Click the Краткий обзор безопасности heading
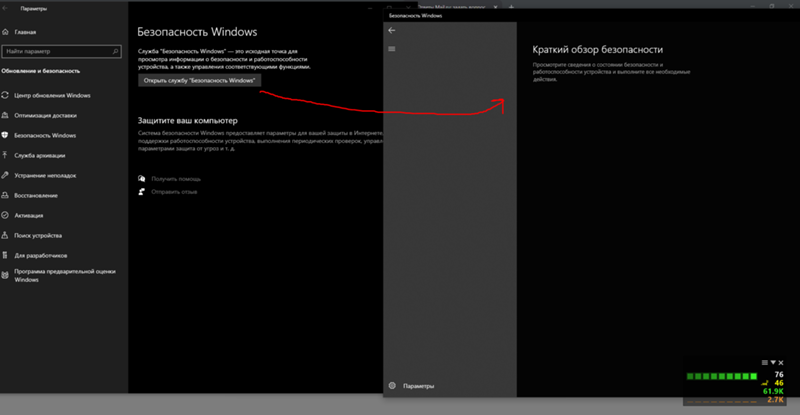 click(597, 50)
